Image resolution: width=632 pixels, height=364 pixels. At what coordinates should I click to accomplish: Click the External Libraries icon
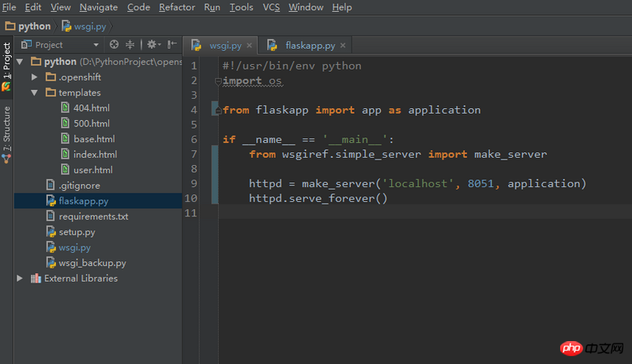click(36, 278)
